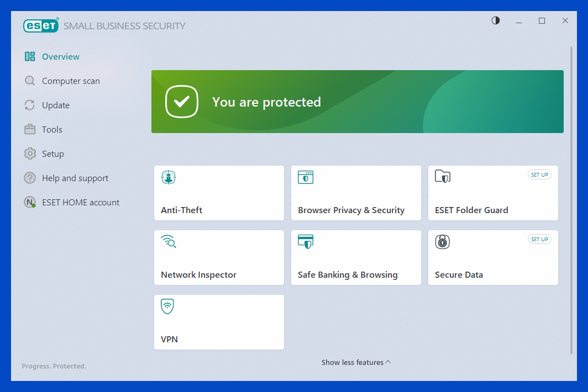
Task: Click the Anti-Theft target icon
Action: (x=169, y=177)
